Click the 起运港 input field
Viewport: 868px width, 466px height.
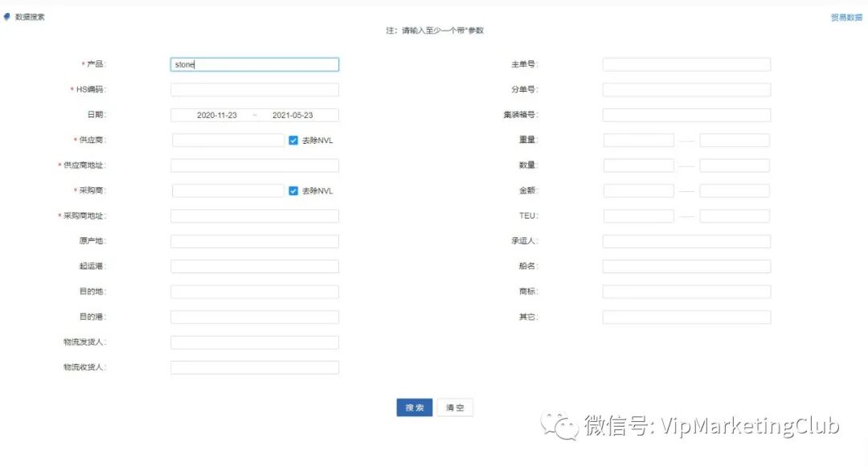tap(254, 266)
